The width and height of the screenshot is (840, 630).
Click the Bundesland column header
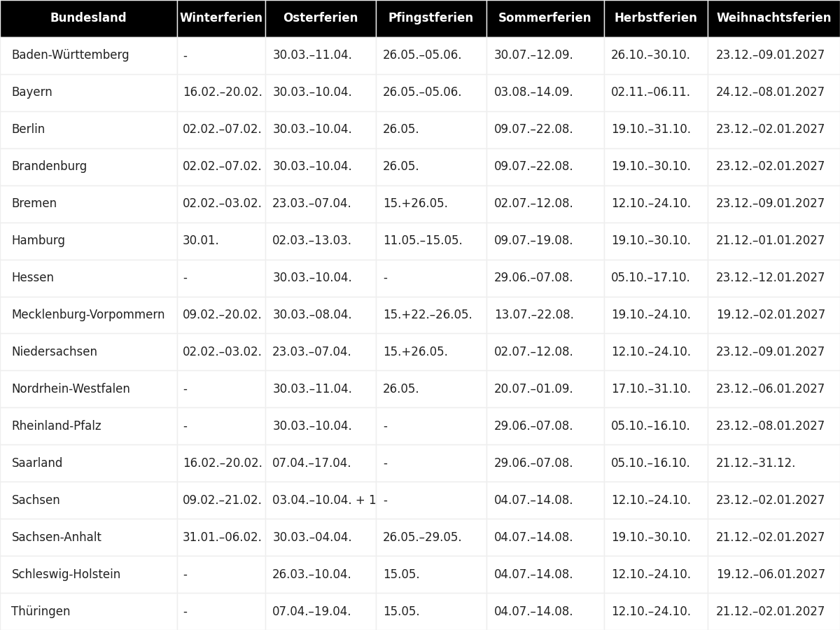point(88,18)
